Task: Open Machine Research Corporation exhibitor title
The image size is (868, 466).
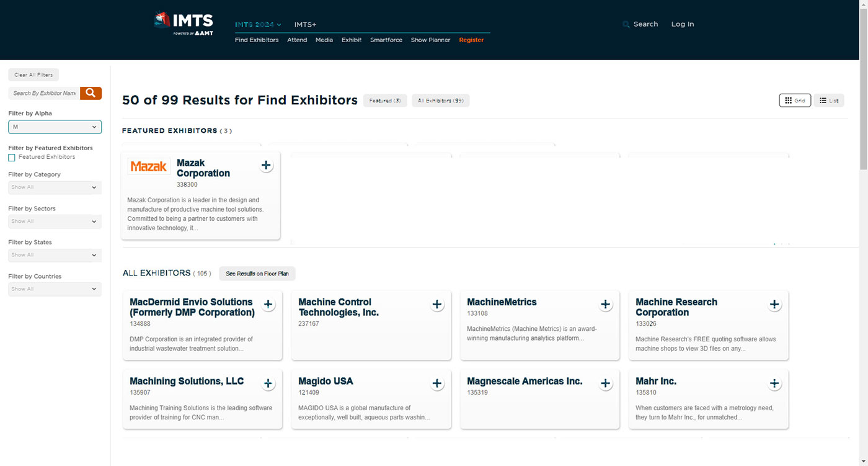Action: click(676, 307)
